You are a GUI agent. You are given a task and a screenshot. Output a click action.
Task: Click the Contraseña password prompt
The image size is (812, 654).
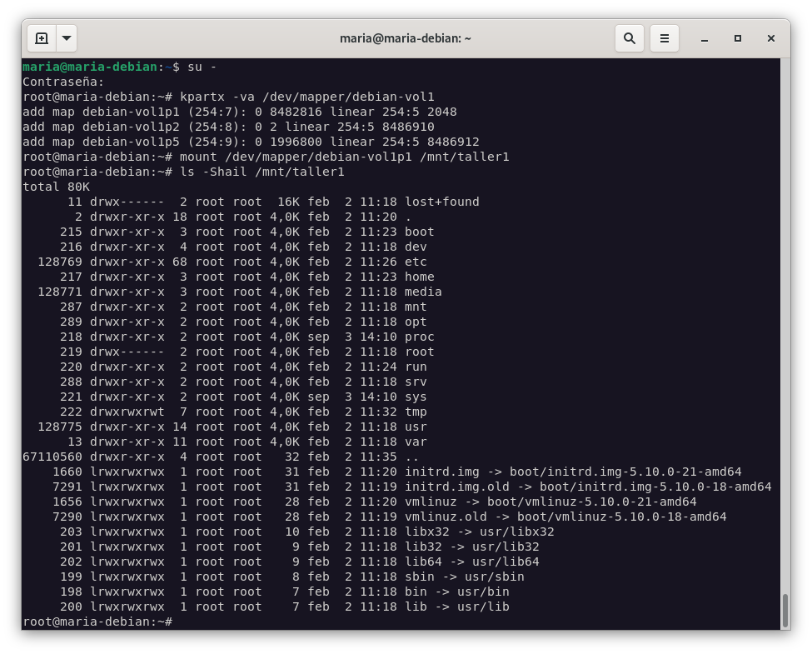tap(63, 82)
